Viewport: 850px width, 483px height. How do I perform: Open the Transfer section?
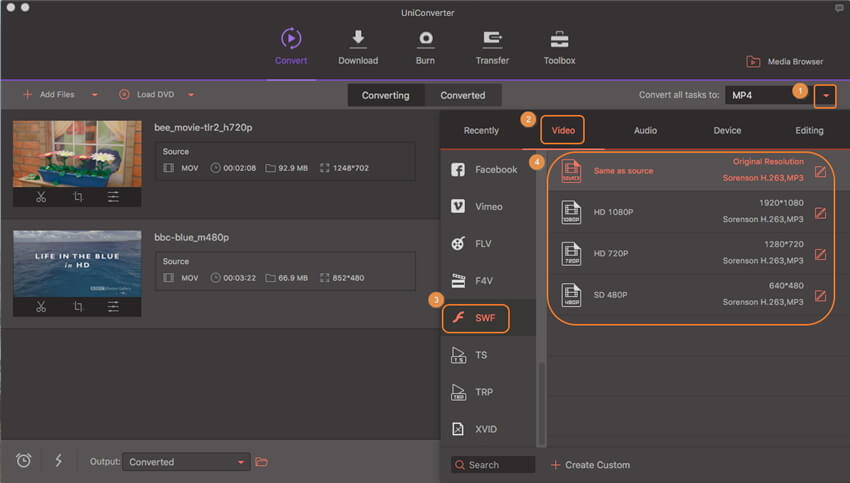(x=492, y=47)
